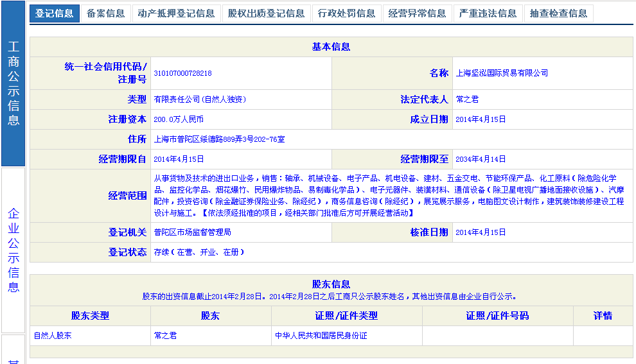Click registration number 310107000728218

[x=182, y=74]
